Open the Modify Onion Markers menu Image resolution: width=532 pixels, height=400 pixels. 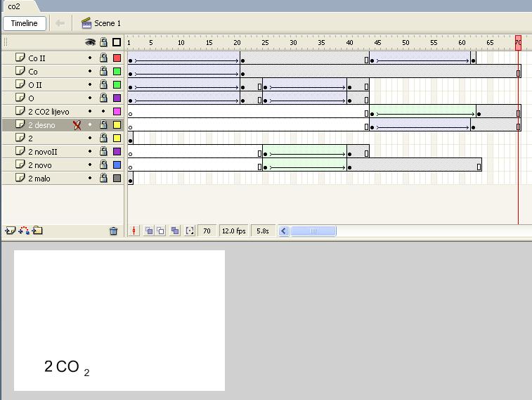[190, 231]
